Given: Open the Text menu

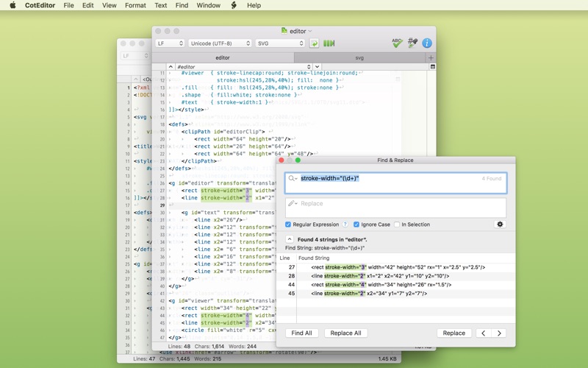Looking at the screenshot, I should pyautogui.click(x=160, y=5).
